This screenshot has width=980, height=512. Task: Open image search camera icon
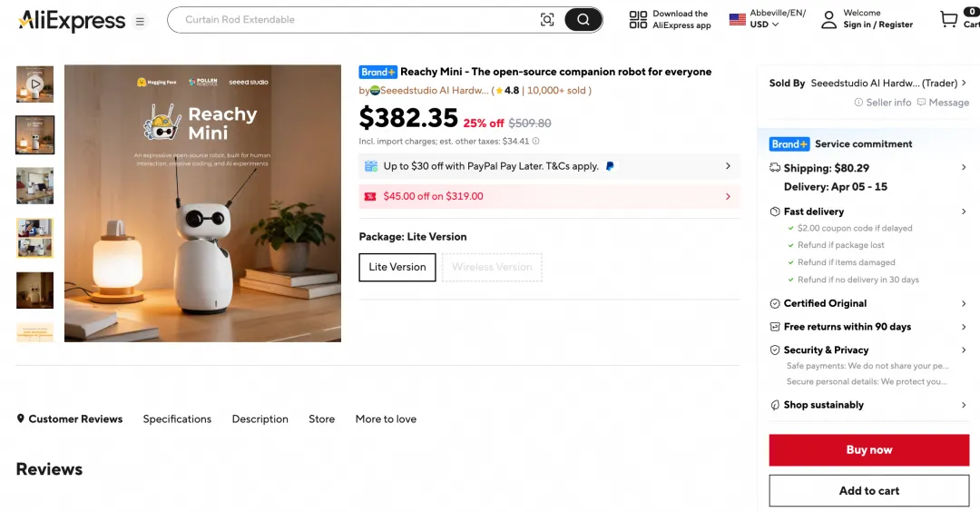(547, 20)
